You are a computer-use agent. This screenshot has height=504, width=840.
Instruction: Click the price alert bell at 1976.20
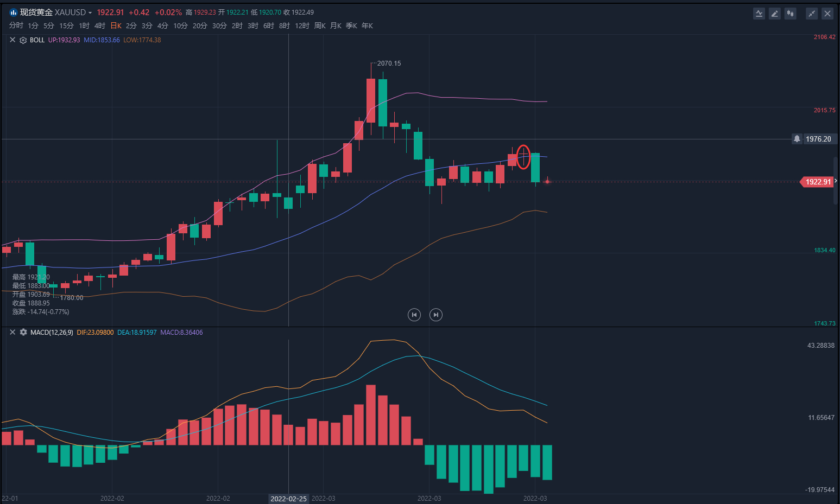coord(797,139)
